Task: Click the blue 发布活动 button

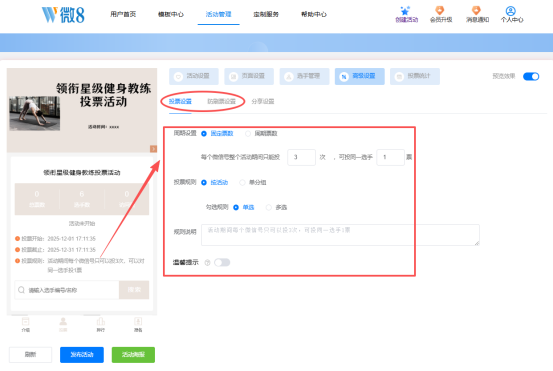Action: 82,354
